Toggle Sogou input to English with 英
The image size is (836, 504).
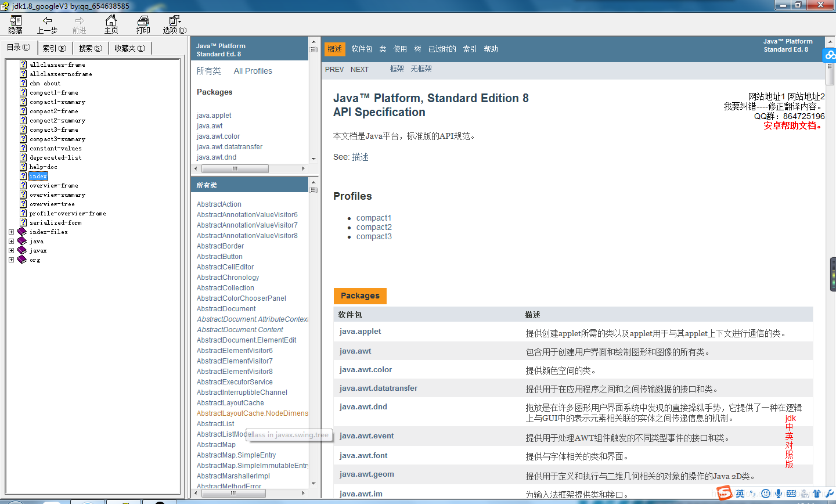(x=740, y=494)
